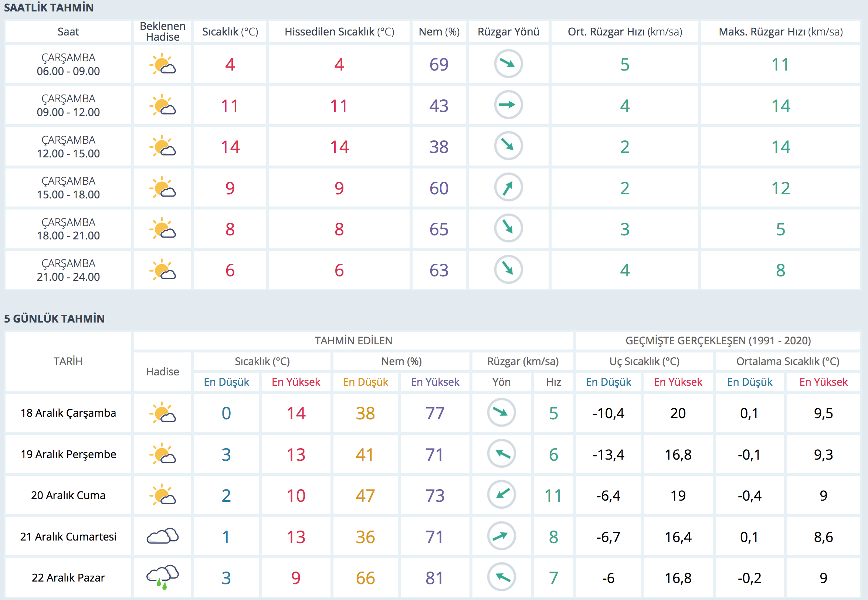The height and width of the screenshot is (600, 868).
Task: Click the TAHMİN EDİLEN header
Action: 353,341
